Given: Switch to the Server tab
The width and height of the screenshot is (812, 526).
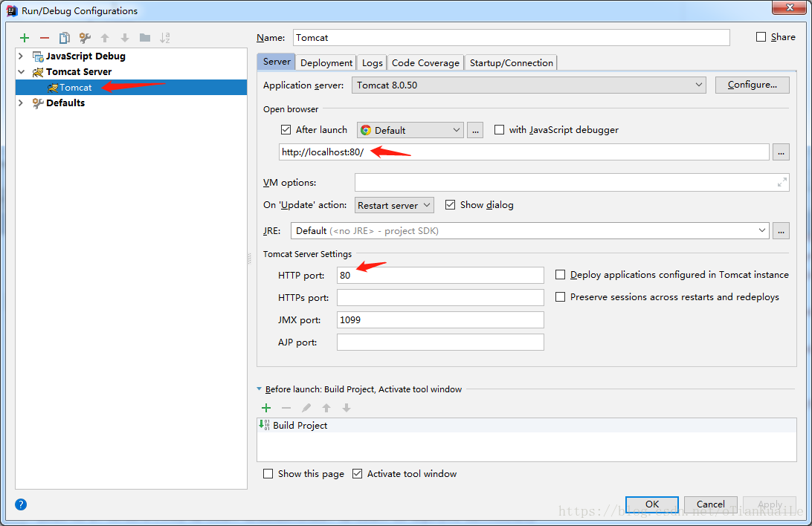Looking at the screenshot, I should tap(277, 62).
